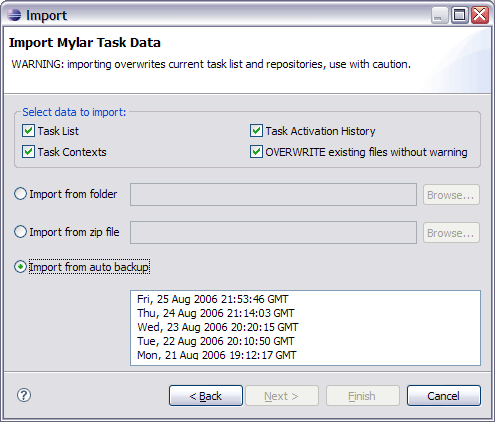Viewport: 495px width, 422px height.
Task: Uncheck the Task List checkbox
Action: (x=28, y=131)
